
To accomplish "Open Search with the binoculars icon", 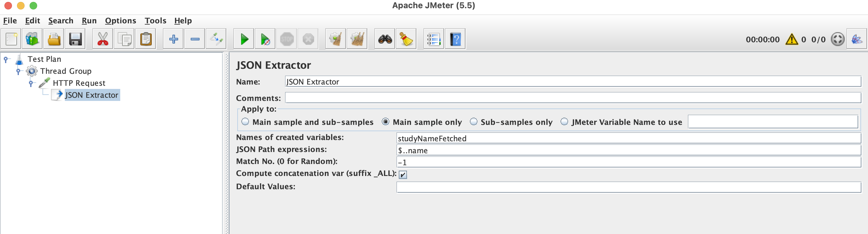I will pyautogui.click(x=385, y=39).
